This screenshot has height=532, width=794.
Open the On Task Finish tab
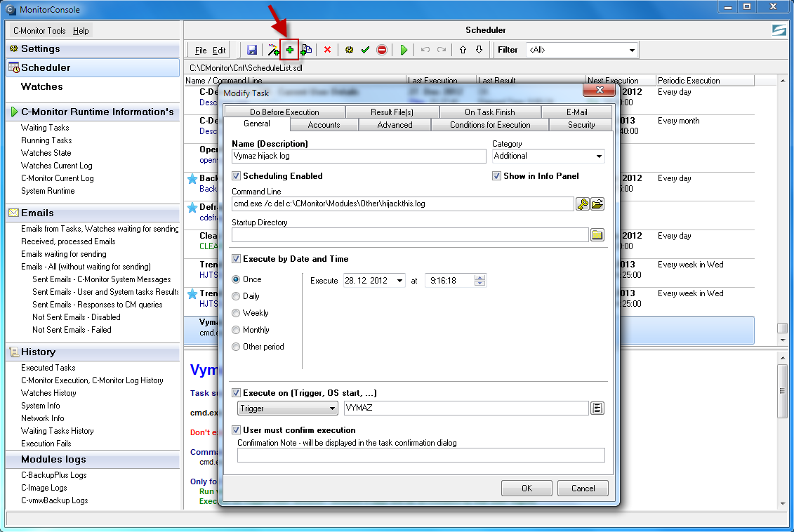489,112
